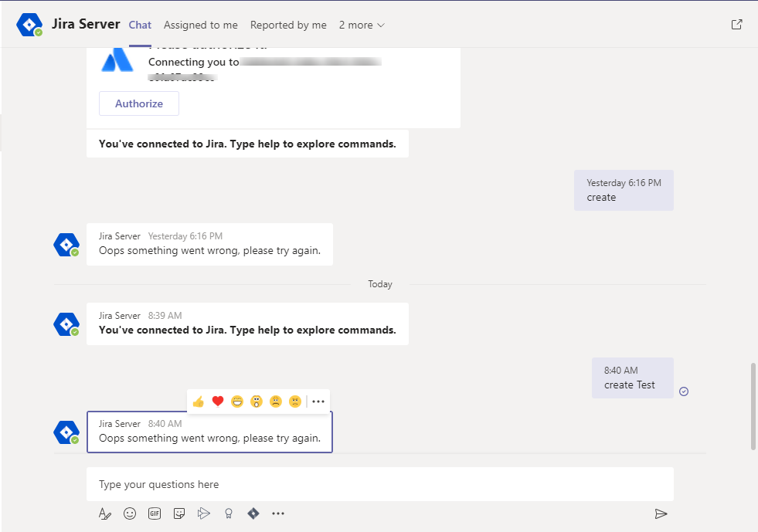React with red heart emoji
The height and width of the screenshot is (532, 758).
coord(218,401)
